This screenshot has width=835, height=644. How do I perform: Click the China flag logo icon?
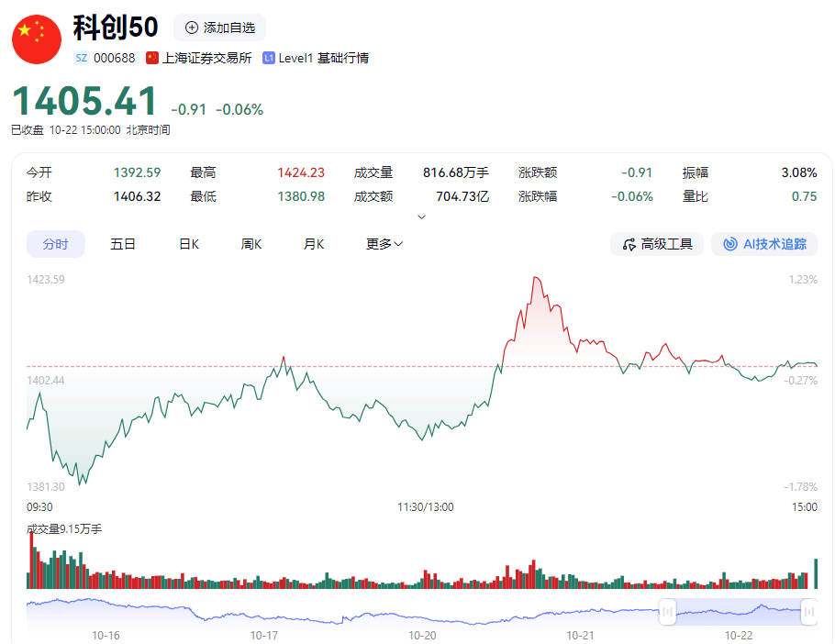(x=36, y=39)
